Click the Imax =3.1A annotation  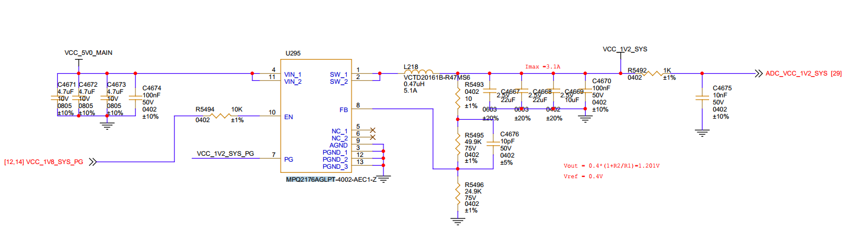[542, 67]
